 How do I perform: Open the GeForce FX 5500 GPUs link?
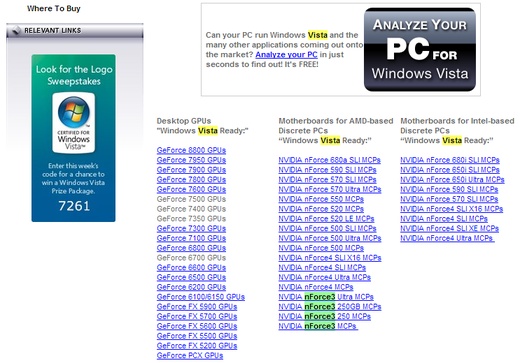point(197,336)
